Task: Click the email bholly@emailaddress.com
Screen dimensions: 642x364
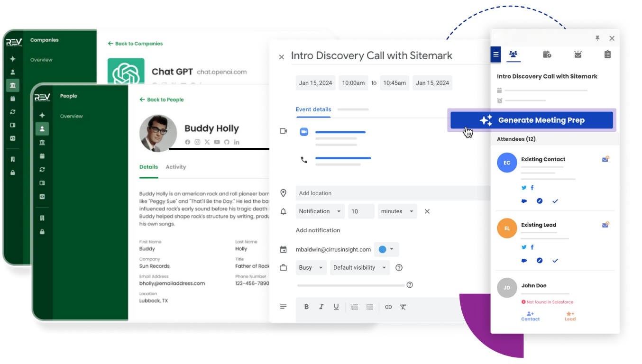Action: (172, 283)
